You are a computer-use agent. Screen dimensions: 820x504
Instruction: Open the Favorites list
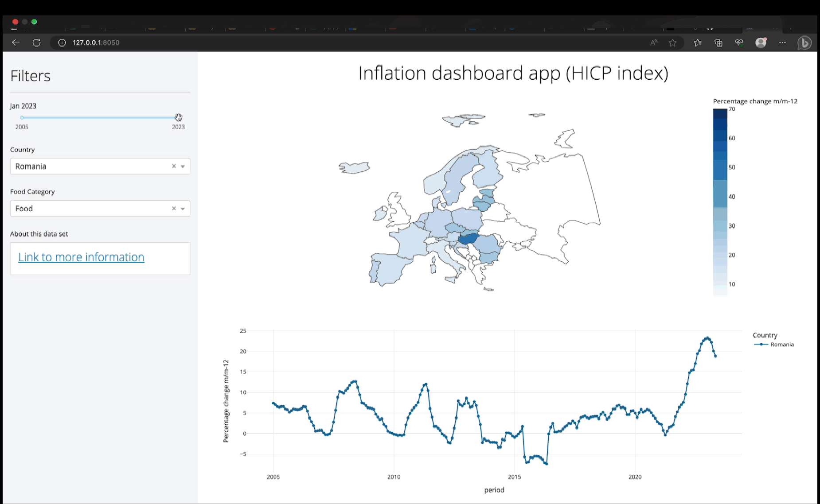click(697, 43)
